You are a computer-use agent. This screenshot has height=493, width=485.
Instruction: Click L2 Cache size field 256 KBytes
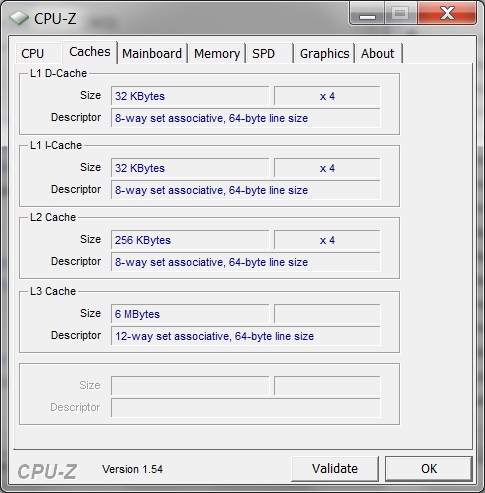190,240
